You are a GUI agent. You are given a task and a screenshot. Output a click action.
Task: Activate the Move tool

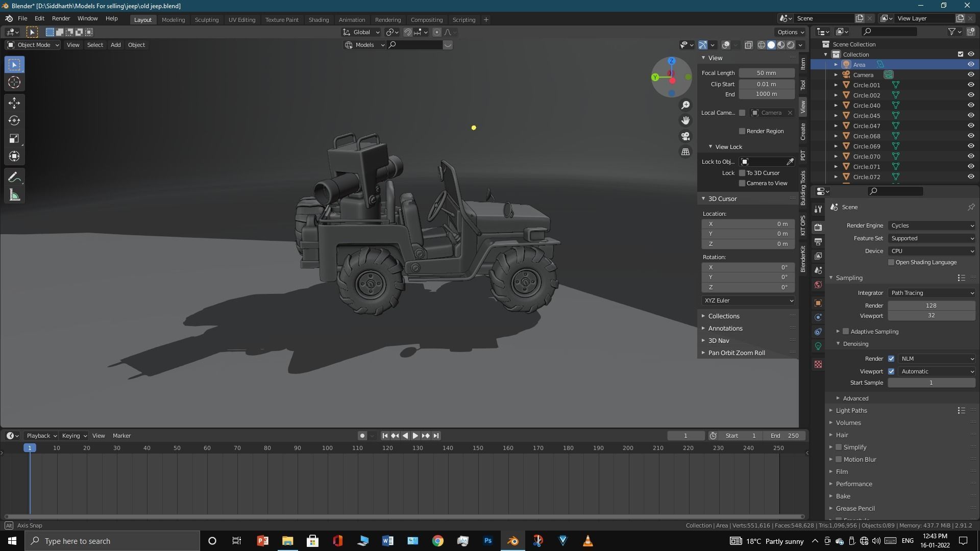click(14, 103)
